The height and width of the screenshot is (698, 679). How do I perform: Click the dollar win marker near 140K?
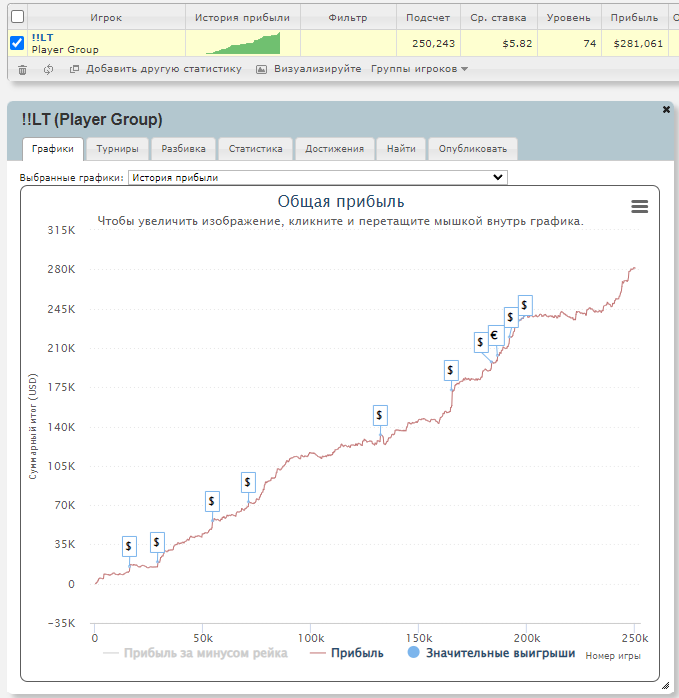[379, 415]
